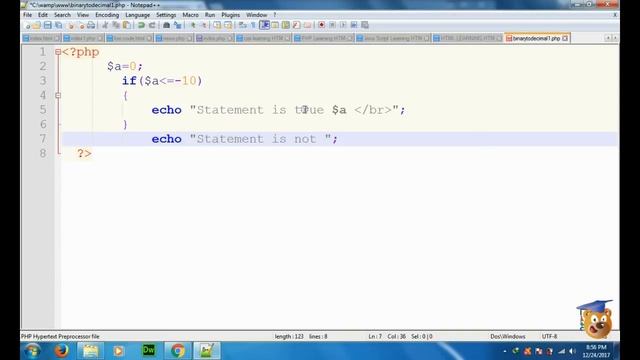640x360 pixels.
Task: Click the Replace toolbar icon
Action: [177, 25]
